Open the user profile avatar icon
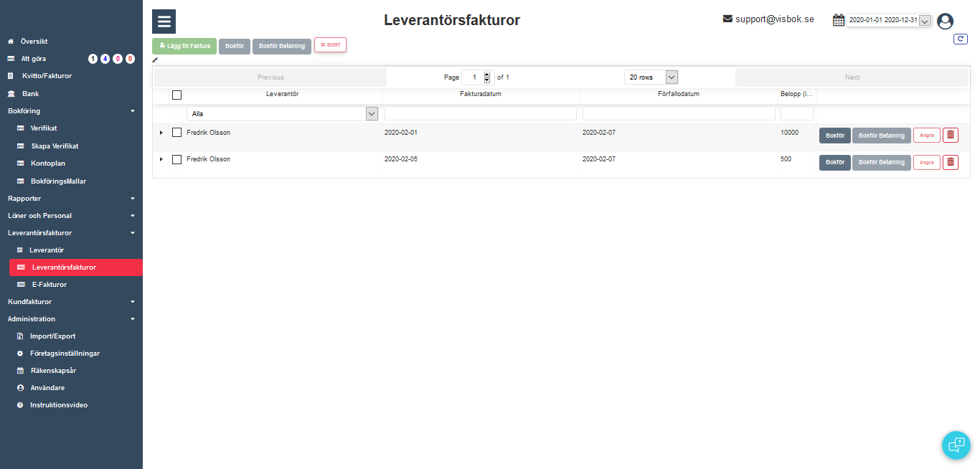This screenshot has width=980, height=469. coord(945,22)
